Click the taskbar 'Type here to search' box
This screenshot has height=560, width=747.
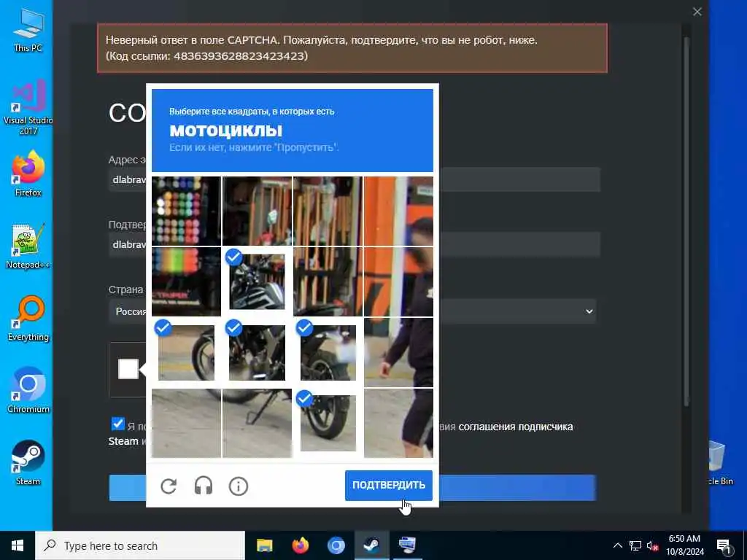(140, 545)
